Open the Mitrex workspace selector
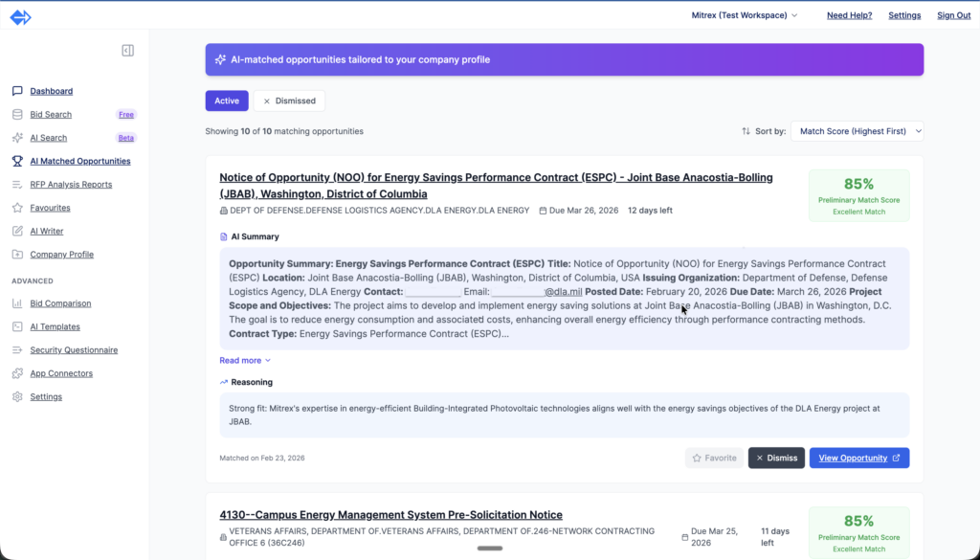The image size is (980, 560). pyautogui.click(x=745, y=15)
